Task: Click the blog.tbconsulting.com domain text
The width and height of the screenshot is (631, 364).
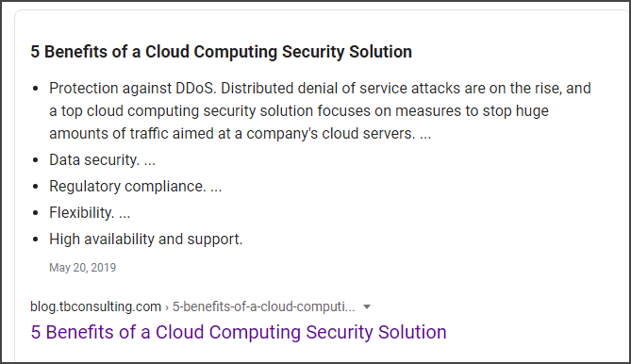Action: click(96, 306)
